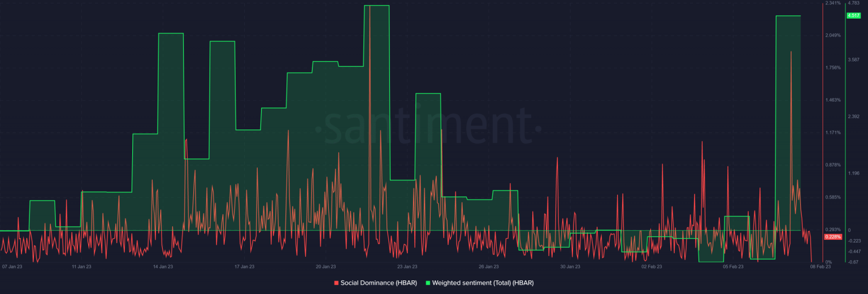Click the green 4.517 value badge
The height and width of the screenshot is (294, 868).
pyautogui.click(x=853, y=15)
